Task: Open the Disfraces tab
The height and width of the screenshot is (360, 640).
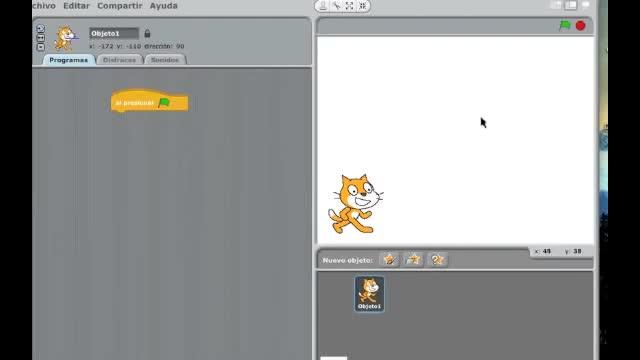Action: coord(120,60)
